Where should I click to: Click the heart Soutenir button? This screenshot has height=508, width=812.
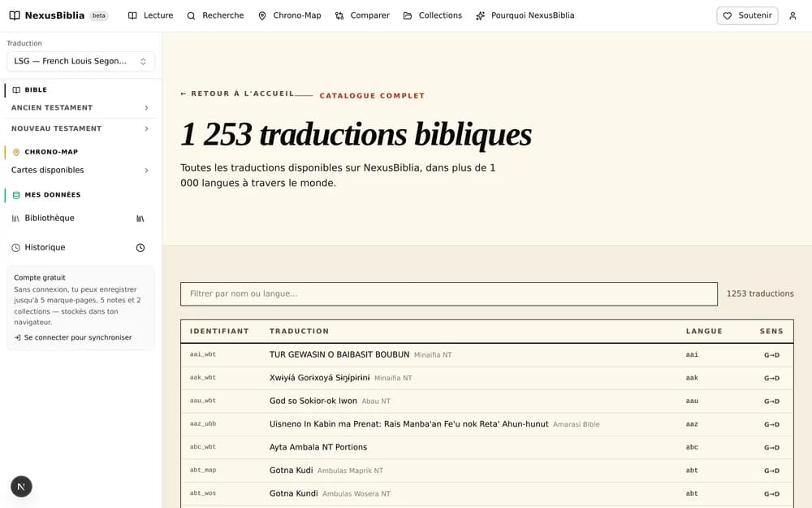pyautogui.click(x=747, y=15)
